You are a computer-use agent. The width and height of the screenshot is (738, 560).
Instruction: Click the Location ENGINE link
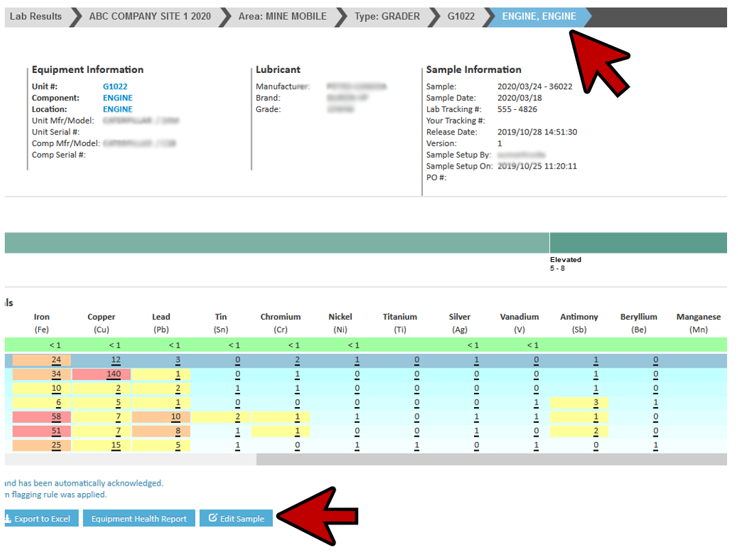[x=117, y=109]
